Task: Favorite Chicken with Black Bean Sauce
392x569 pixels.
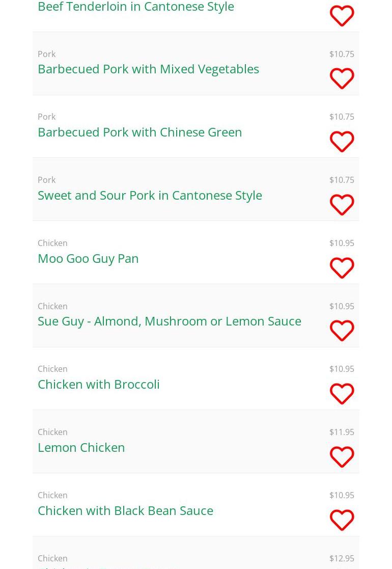Action: tap(342, 520)
